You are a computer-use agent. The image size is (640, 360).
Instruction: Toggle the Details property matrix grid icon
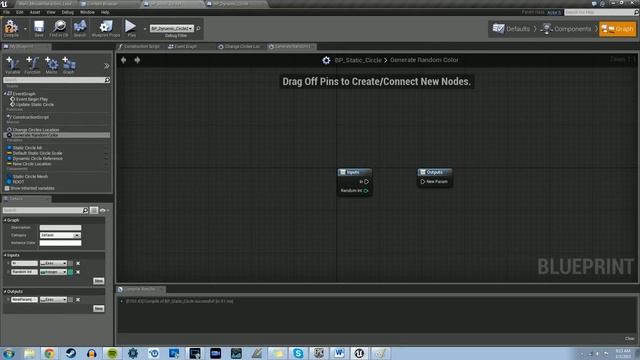94,210
